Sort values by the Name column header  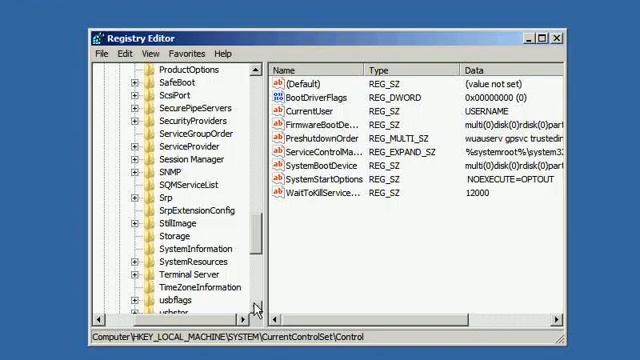tap(316, 70)
